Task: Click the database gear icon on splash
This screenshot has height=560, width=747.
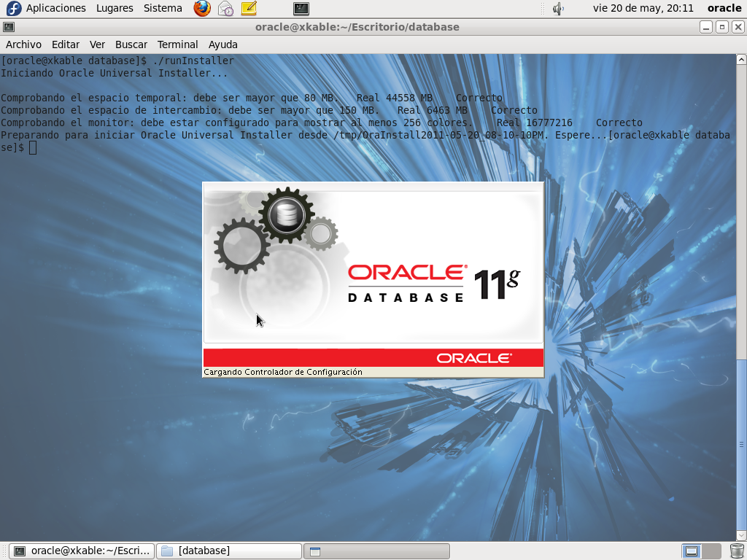Action: pos(286,215)
